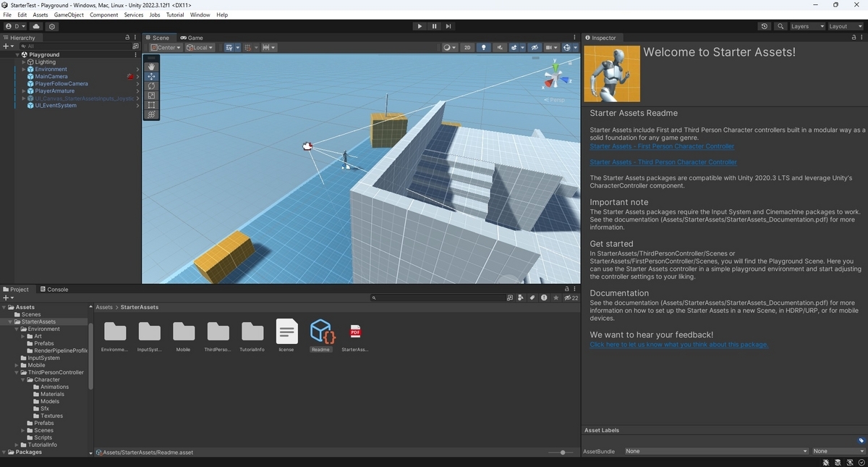
Task: Open Unity Version Control icon
Action: (x=52, y=26)
